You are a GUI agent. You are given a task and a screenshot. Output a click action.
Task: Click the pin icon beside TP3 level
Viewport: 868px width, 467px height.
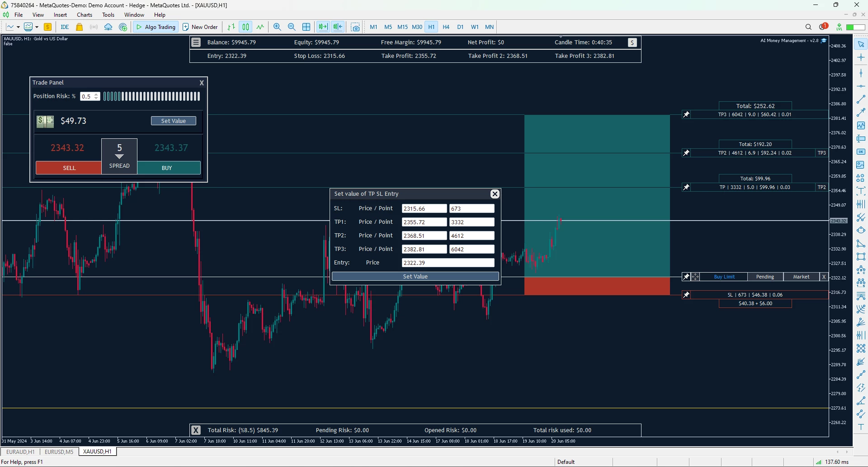coord(686,115)
